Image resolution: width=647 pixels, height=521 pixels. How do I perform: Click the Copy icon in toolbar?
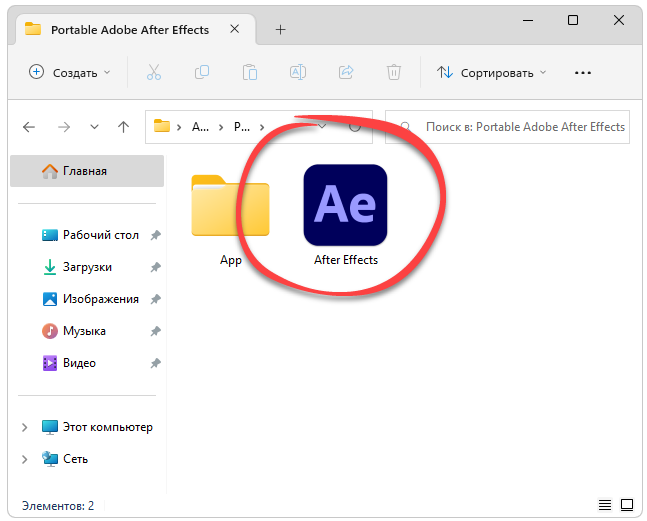point(202,72)
